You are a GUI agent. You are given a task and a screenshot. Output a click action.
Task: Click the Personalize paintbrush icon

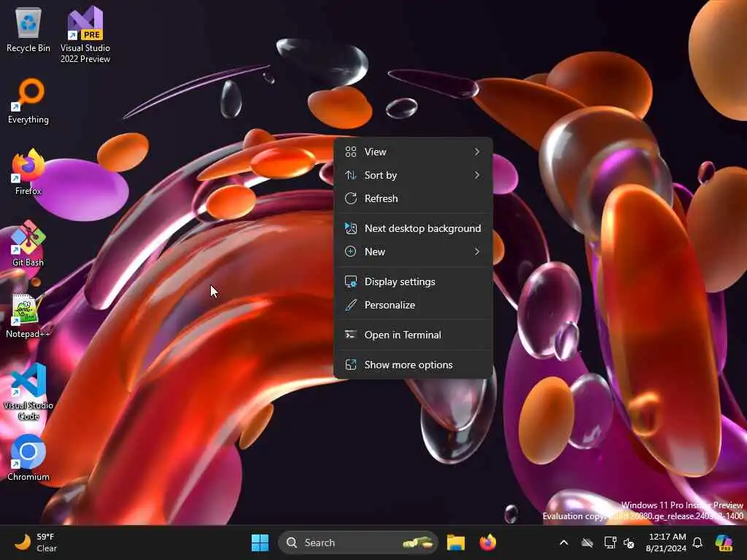[351, 306]
